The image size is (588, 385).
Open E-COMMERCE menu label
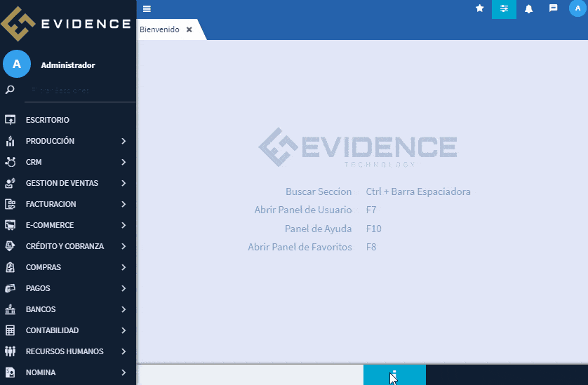(50, 225)
